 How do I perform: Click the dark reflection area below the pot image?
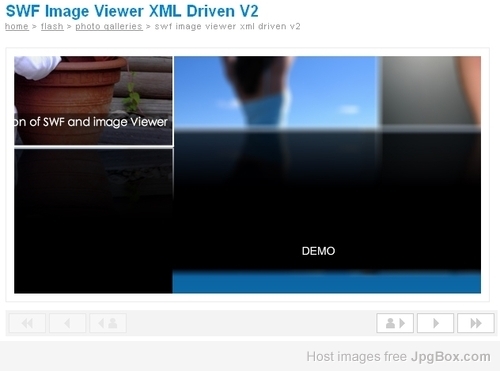pos(93,221)
